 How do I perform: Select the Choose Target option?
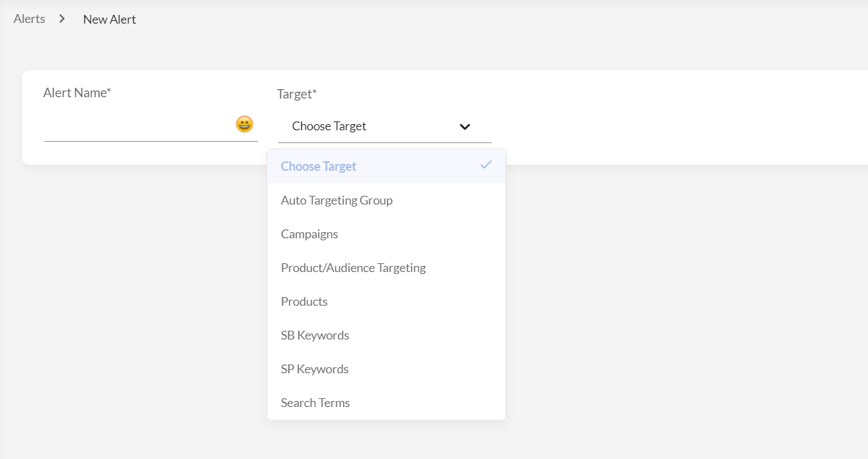[x=386, y=166]
